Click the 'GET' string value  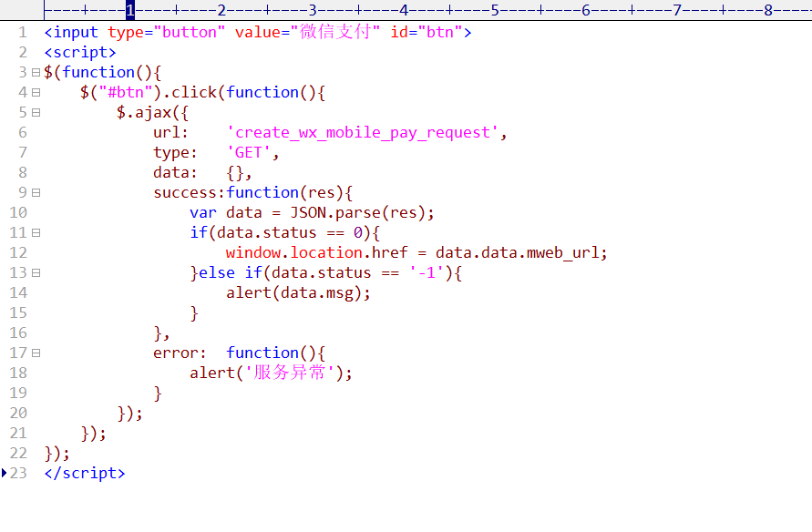pyautogui.click(x=249, y=153)
